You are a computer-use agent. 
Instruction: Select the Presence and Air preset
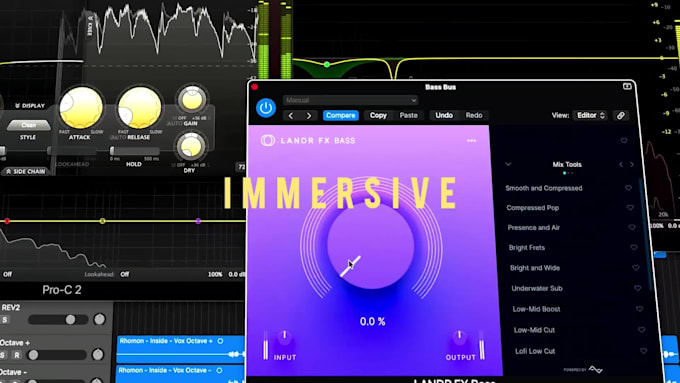(x=533, y=228)
